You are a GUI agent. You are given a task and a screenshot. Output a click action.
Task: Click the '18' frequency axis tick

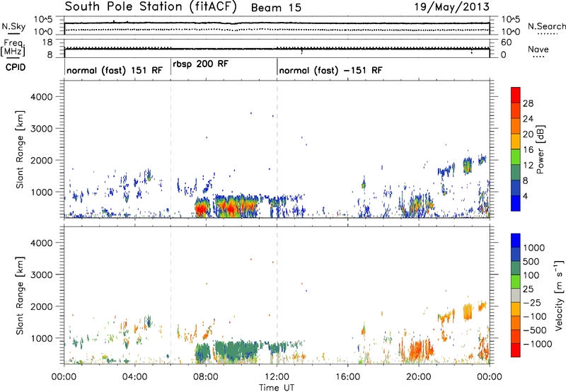(47, 42)
